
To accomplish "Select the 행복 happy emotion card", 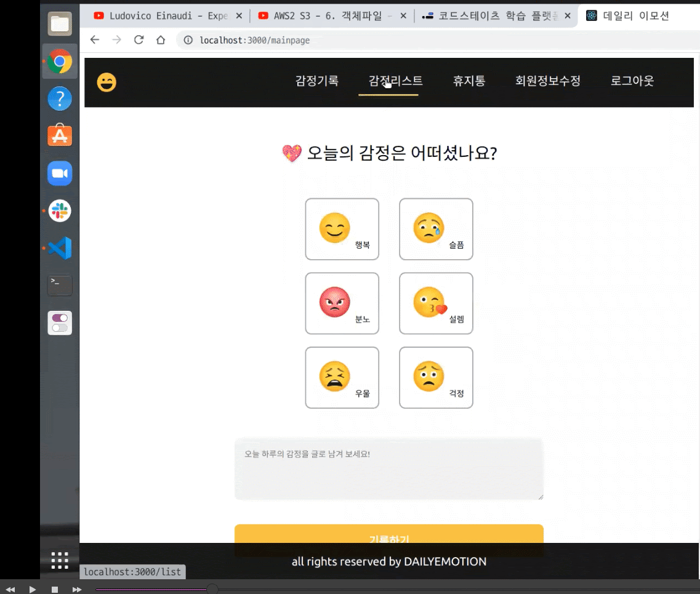I will [342, 229].
